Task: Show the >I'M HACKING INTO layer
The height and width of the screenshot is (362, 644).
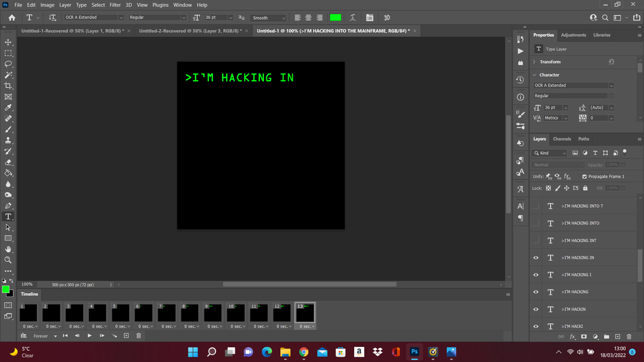Action: tap(536, 223)
